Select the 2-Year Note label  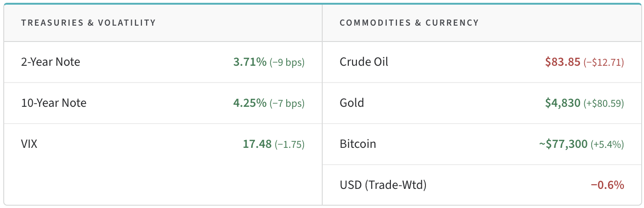pos(50,62)
